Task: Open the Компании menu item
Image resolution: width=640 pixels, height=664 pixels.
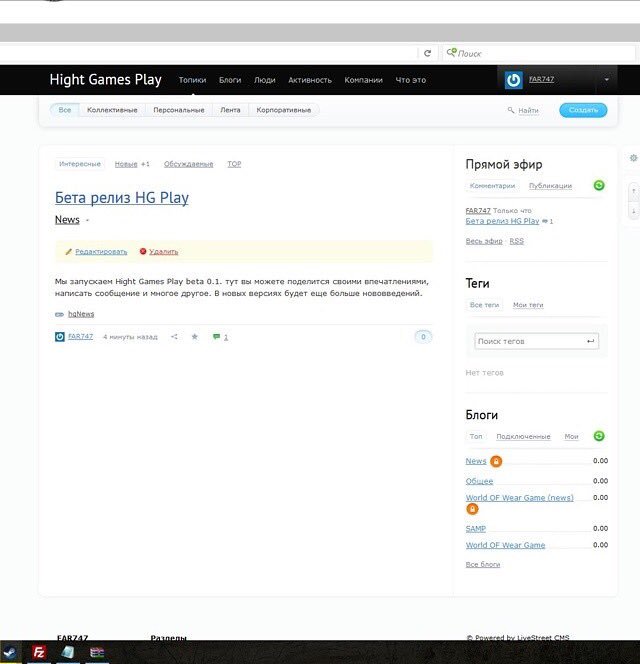Action: pos(363,80)
